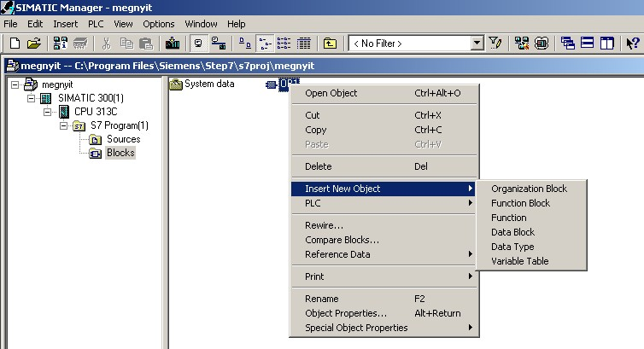Collapse the SIMATIC 300(1) tree node
This screenshot has width=644, height=349.
pyautogui.click(x=32, y=98)
